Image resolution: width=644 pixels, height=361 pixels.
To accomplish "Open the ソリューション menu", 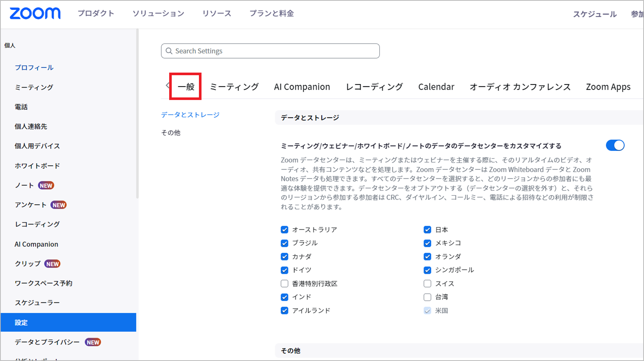I will 158,13.
